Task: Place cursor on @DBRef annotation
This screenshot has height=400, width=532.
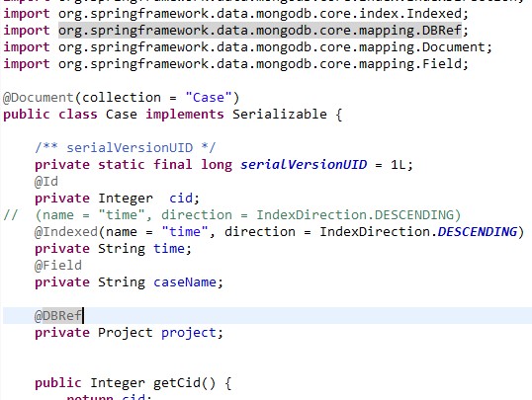Action: [58, 316]
